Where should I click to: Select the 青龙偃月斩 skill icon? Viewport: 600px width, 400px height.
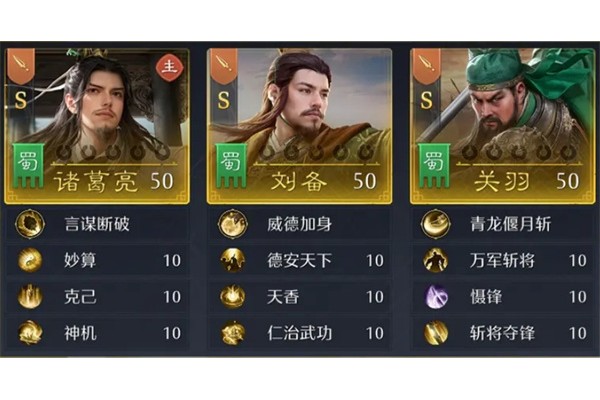pyautogui.click(x=436, y=224)
